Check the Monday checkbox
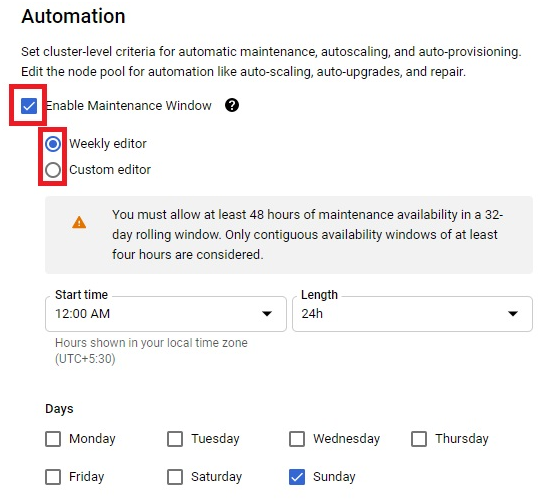 point(53,439)
